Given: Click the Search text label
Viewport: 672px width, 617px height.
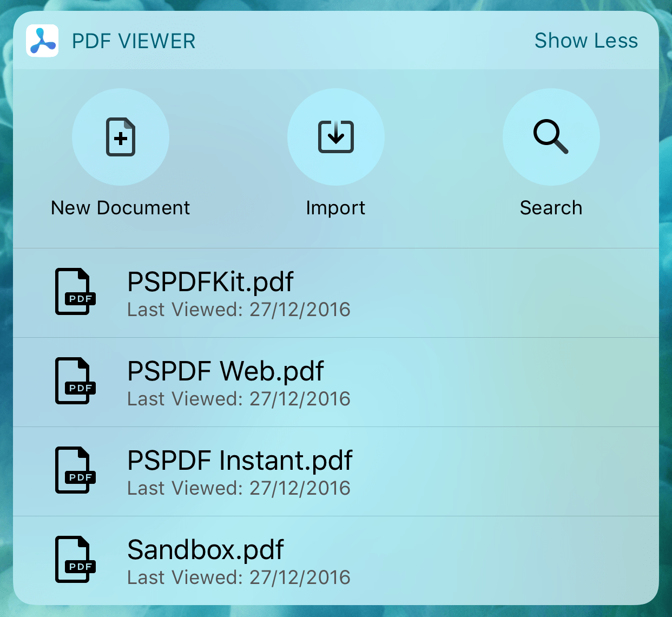Looking at the screenshot, I should pos(551,208).
